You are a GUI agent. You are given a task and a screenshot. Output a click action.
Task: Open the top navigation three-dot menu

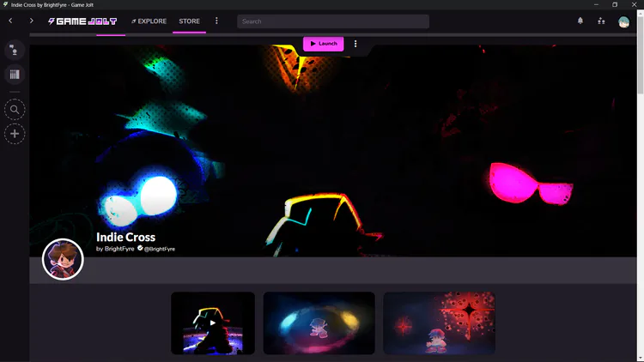(216, 21)
